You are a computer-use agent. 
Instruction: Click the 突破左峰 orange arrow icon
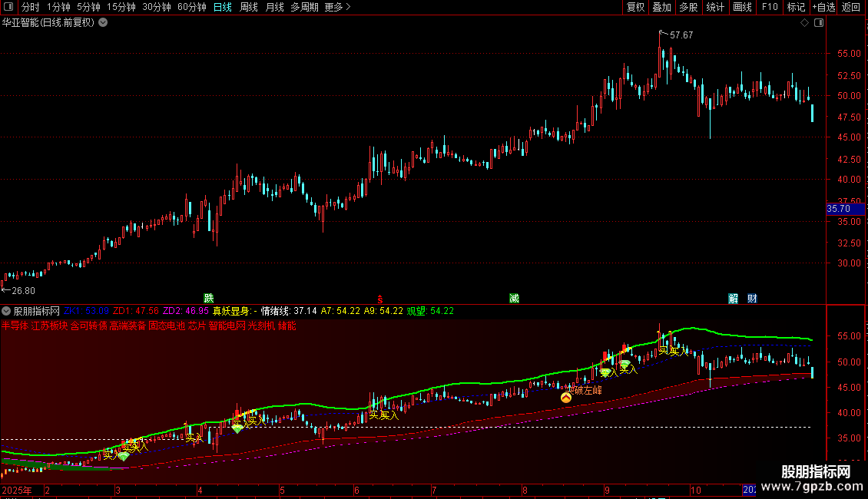[x=566, y=397]
